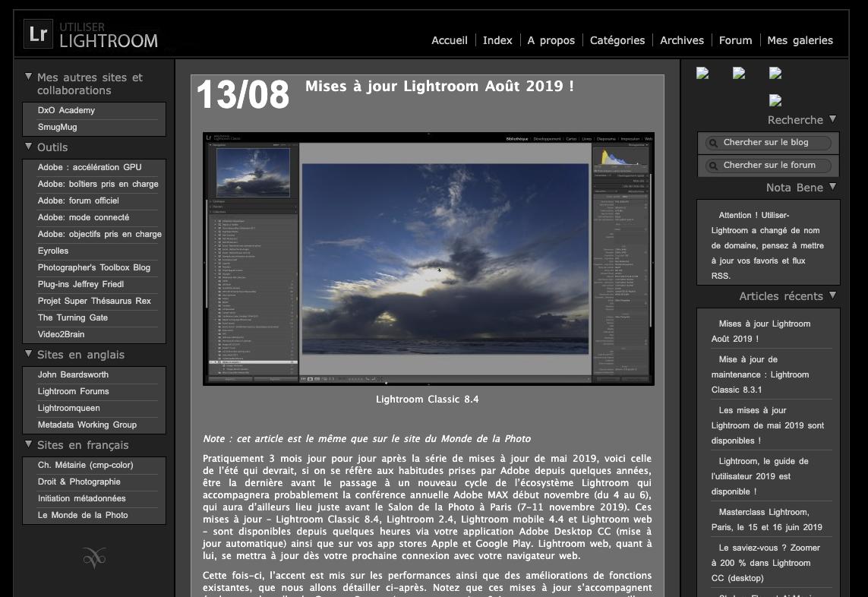Collapse the Recherche panel with its triangle
Image resolution: width=868 pixels, height=597 pixels.
click(832, 119)
